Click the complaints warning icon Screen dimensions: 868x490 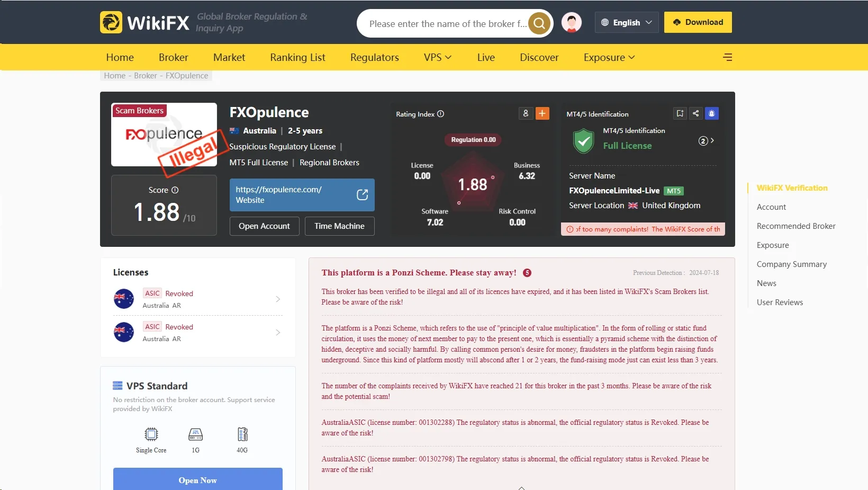click(x=570, y=229)
